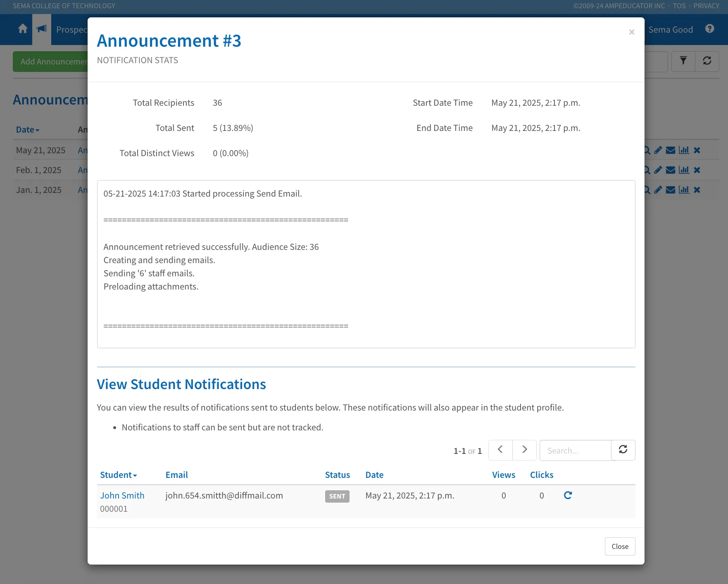This screenshot has height=584, width=728.
Task: Send email icon for Jan. 1, 2025 announcement
Action: click(671, 190)
